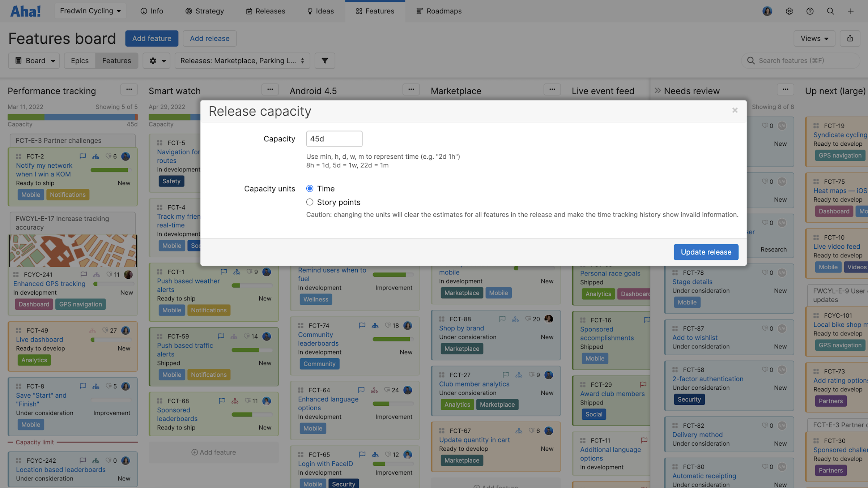Open the Views dropdown

coord(814,38)
